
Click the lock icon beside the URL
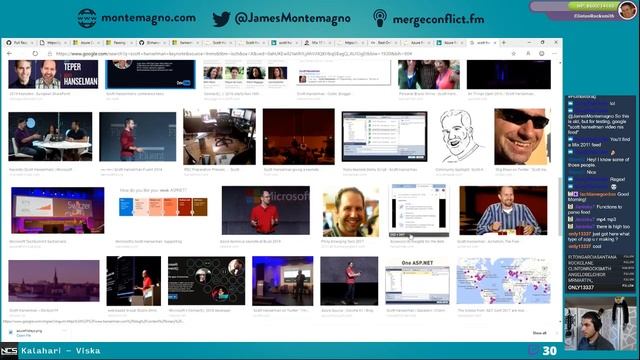point(50,53)
